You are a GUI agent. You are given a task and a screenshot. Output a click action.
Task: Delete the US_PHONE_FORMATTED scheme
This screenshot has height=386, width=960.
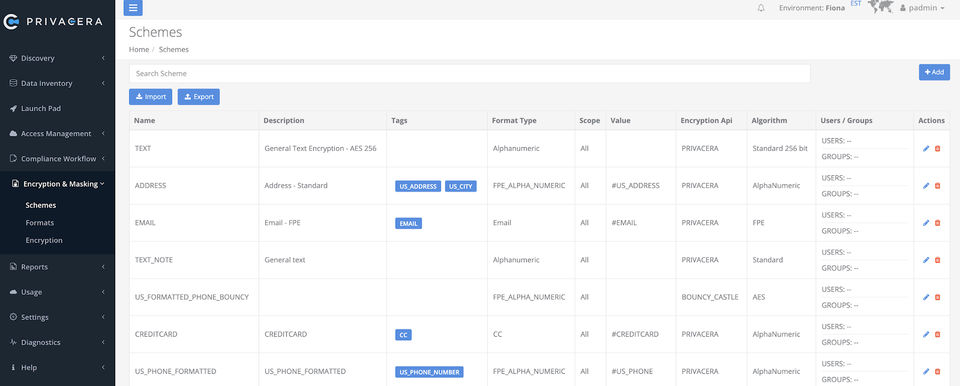[x=937, y=371]
